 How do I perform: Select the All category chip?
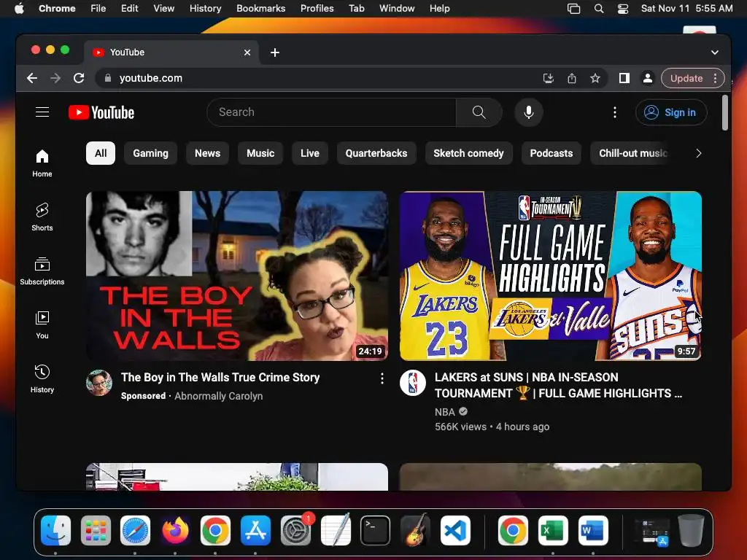click(x=101, y=153)
